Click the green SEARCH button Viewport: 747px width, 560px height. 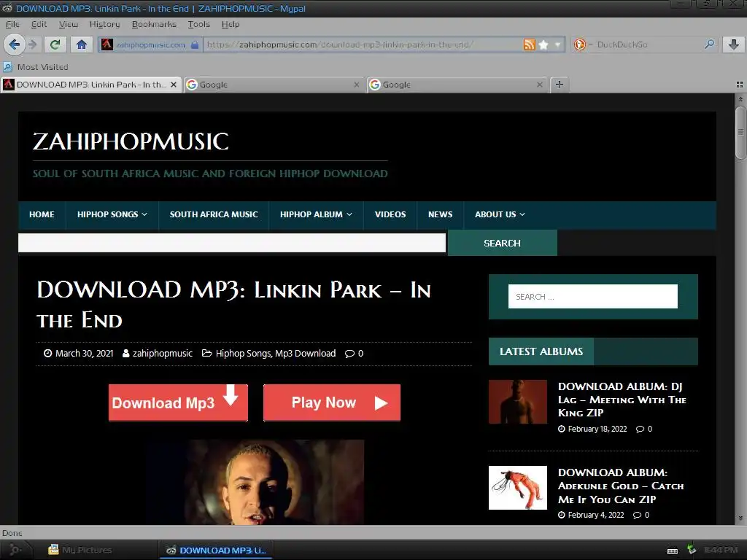tap(502, 243)
